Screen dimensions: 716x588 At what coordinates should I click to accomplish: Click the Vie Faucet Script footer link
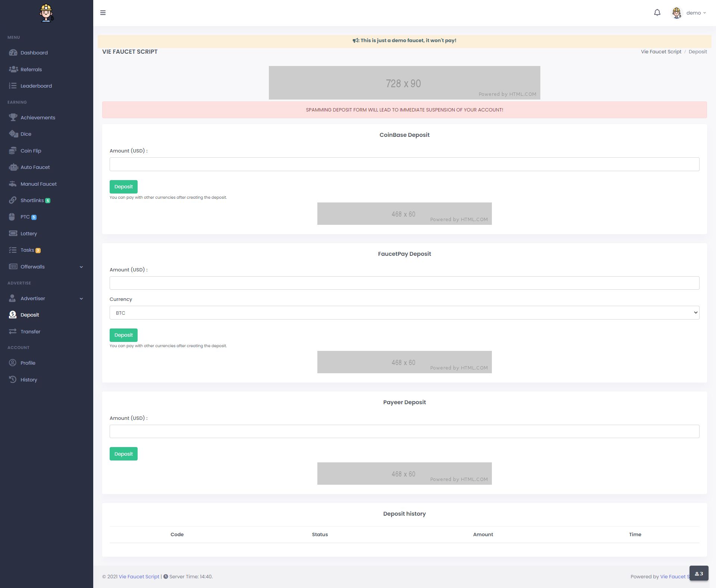(139, 576)
